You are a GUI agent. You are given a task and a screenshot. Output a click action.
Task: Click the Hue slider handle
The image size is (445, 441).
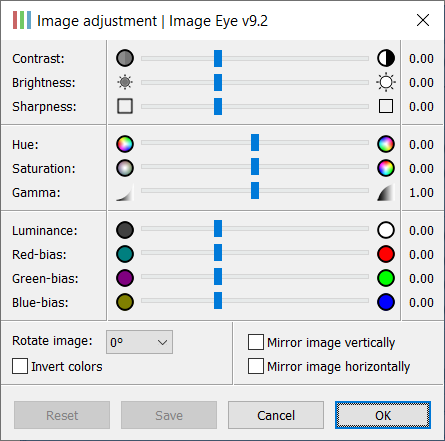[255, 142]
